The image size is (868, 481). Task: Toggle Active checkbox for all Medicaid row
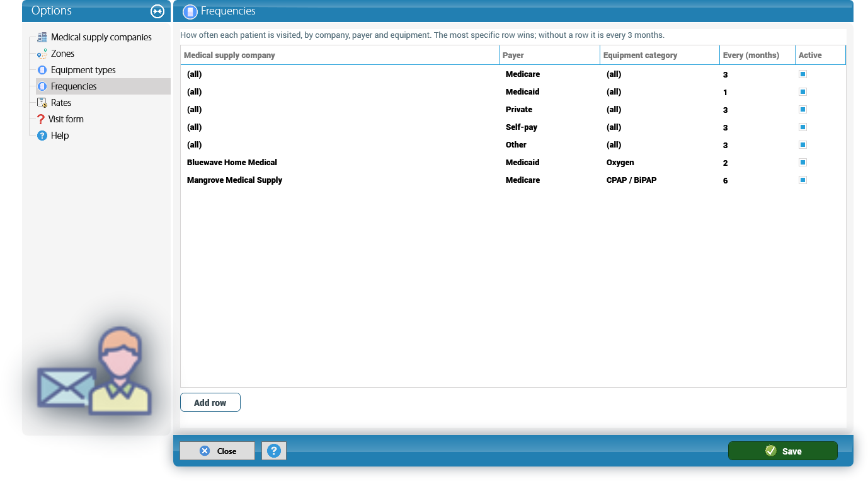802,92
